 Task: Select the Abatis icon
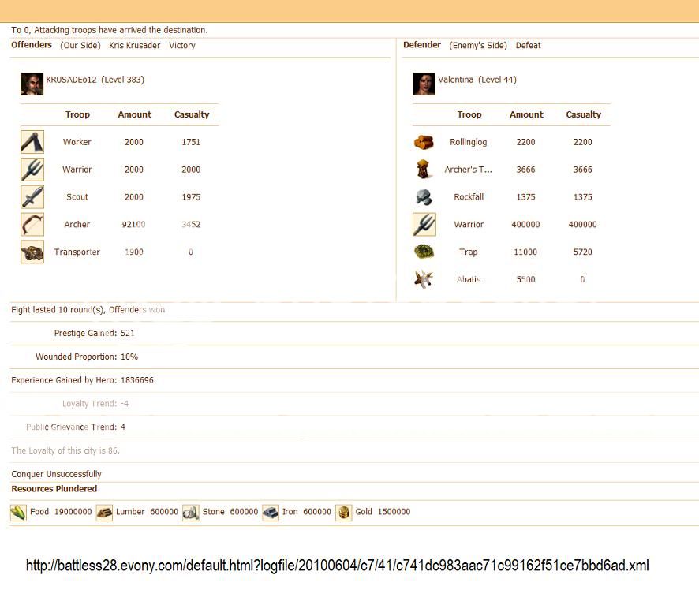click(424, 279)
